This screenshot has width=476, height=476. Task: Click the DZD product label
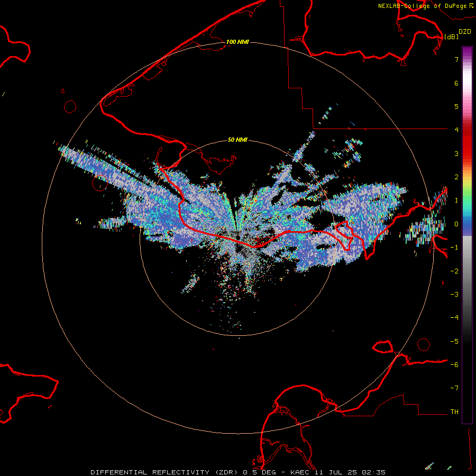click(x=465, y=31)
